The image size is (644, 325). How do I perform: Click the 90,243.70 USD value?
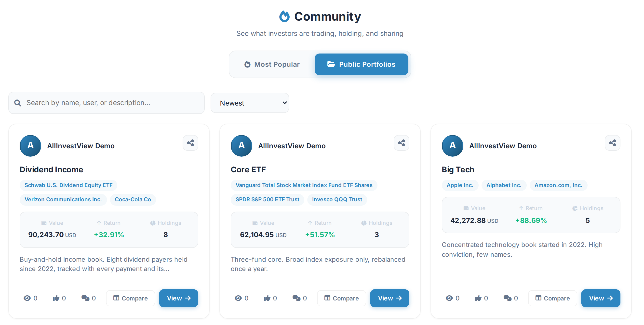pos(52,235)
